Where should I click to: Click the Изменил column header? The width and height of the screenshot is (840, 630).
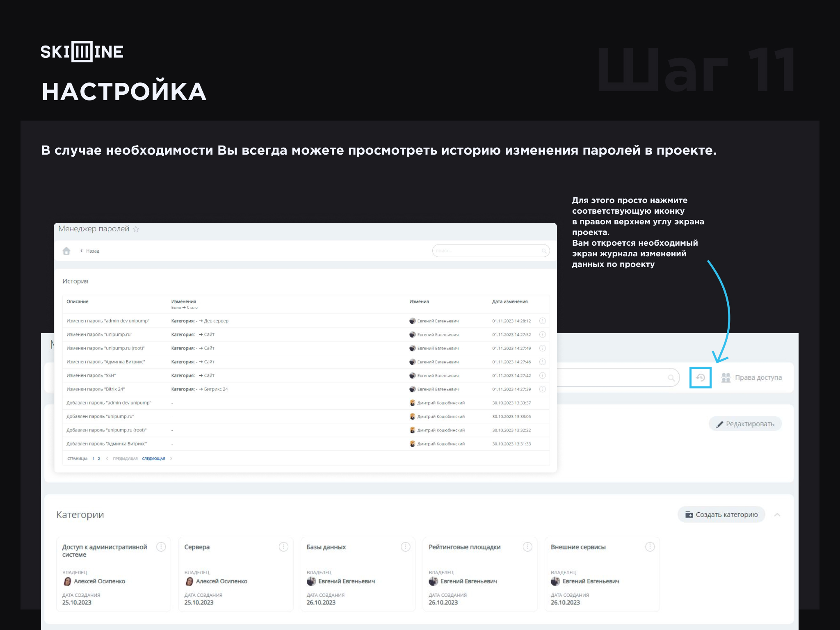point(419,301)
